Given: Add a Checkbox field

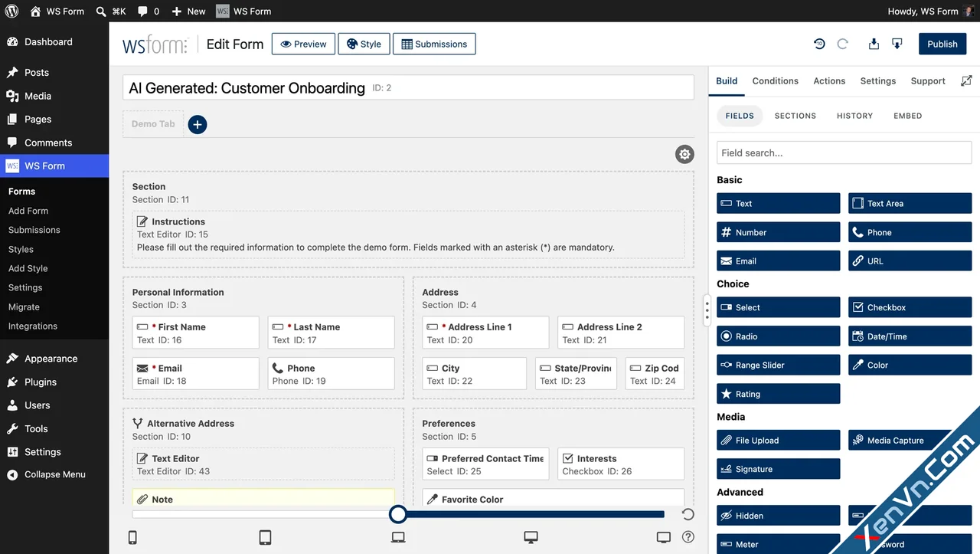Looking at the screenshot, I should tap(910, 307).
